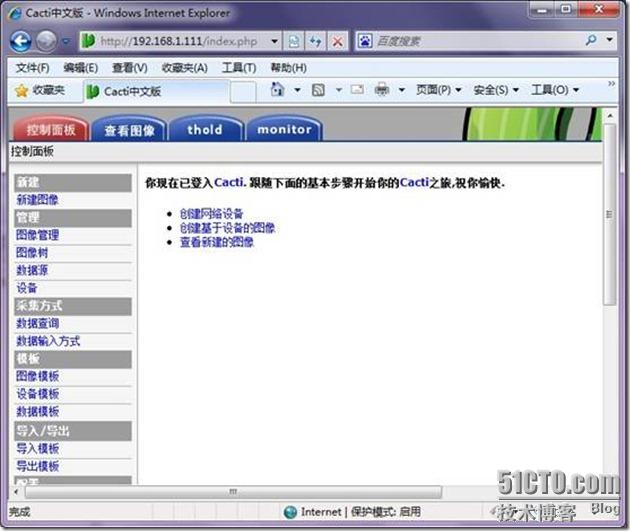Click the 创建基于设备的图像 link

pyautogui.click(x=227, y=228)
